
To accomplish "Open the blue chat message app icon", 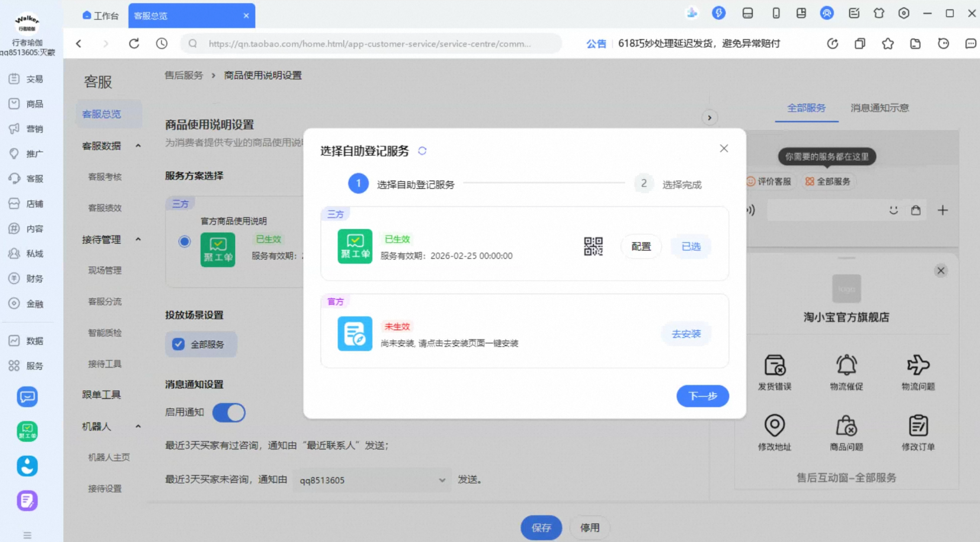I will pos(27,396).
